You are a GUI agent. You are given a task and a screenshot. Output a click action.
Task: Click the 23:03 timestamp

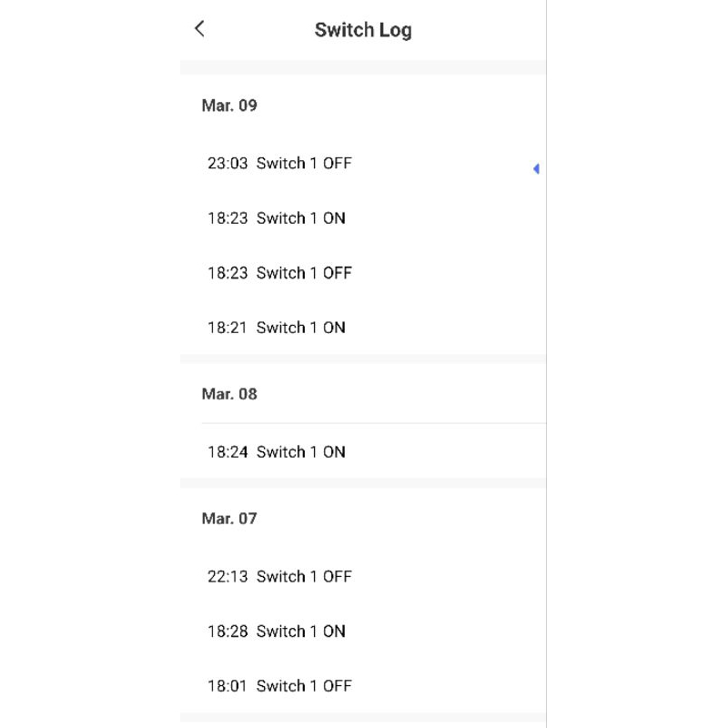coord(227,164)
